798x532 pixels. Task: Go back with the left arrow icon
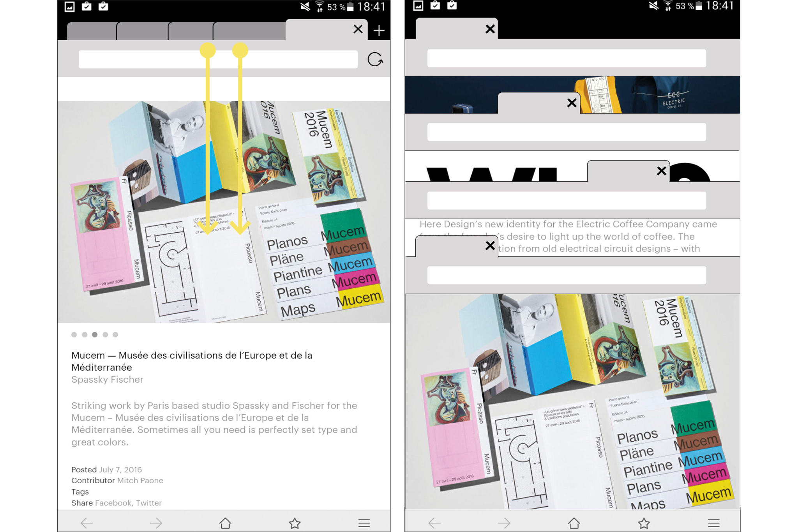tap(87, 522)
